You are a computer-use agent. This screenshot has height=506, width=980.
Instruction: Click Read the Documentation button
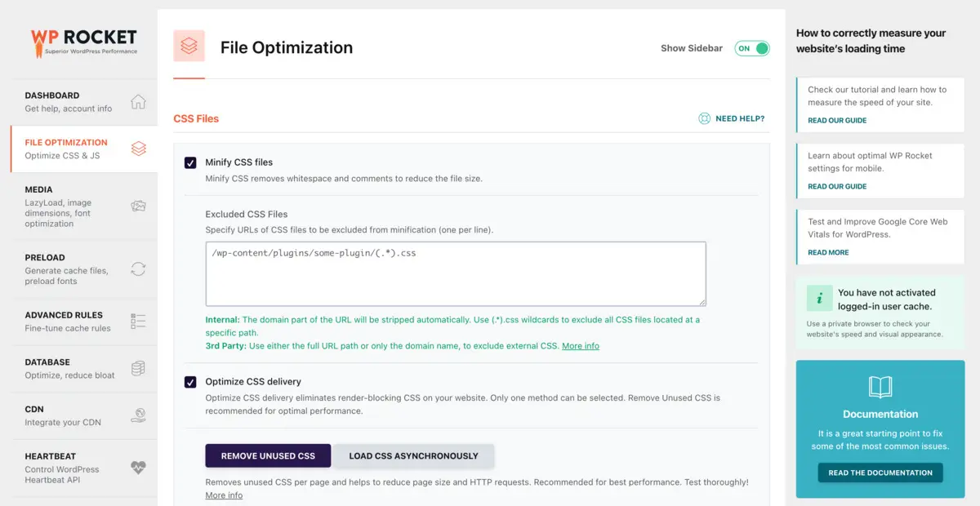pos(880,473)
